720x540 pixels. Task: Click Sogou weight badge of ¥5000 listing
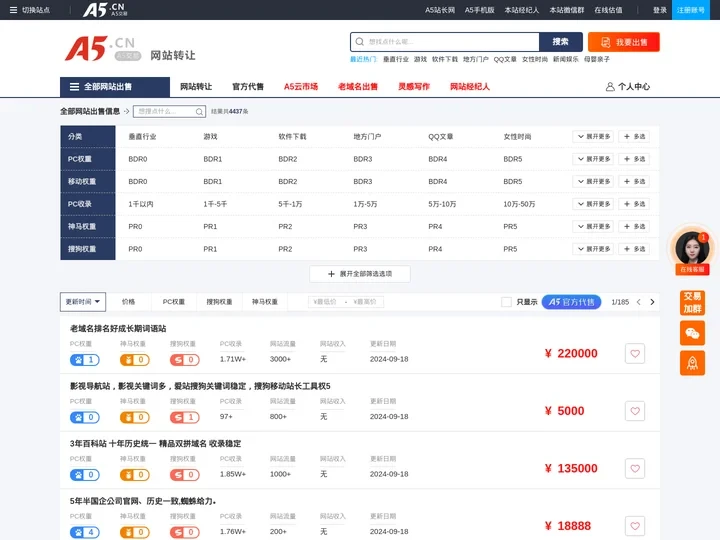(x=185, y=417)
